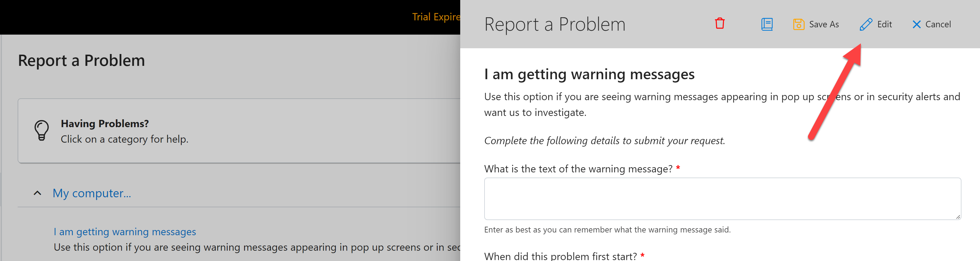Click the Save As floppy disk icon

(799, 24)
